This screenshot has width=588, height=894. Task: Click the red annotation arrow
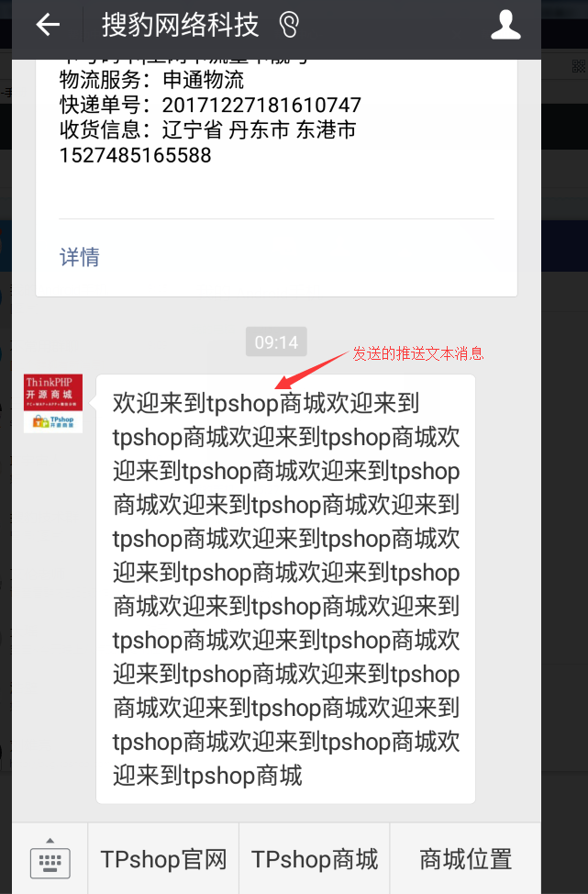coord(311,371)
